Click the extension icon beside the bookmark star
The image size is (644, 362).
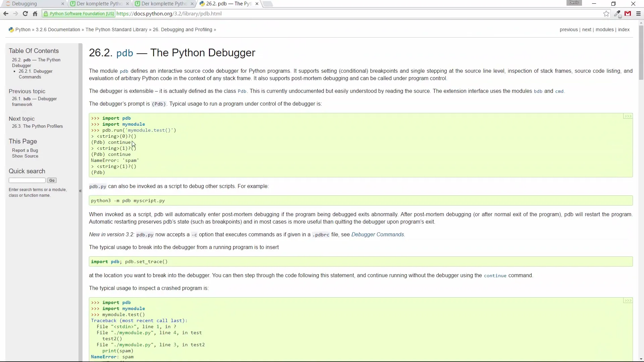coord(618,14)
